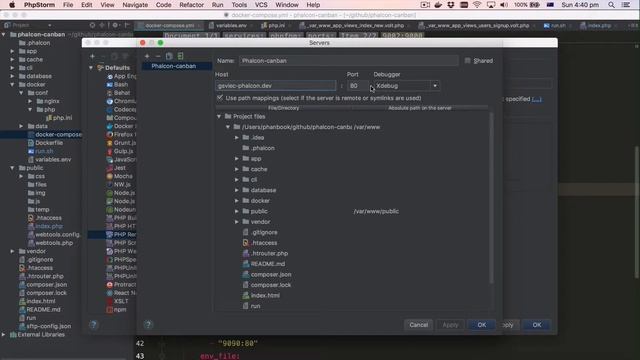Confirm Servers dialog with OK
Screen dimensions: 640x360
point(482,325)
